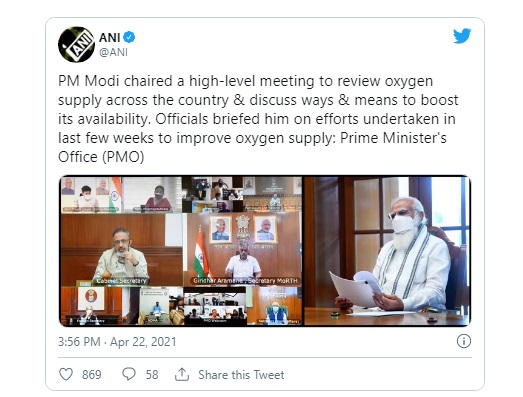
Task: Click Share this Tweet
Action: point(241,375)
